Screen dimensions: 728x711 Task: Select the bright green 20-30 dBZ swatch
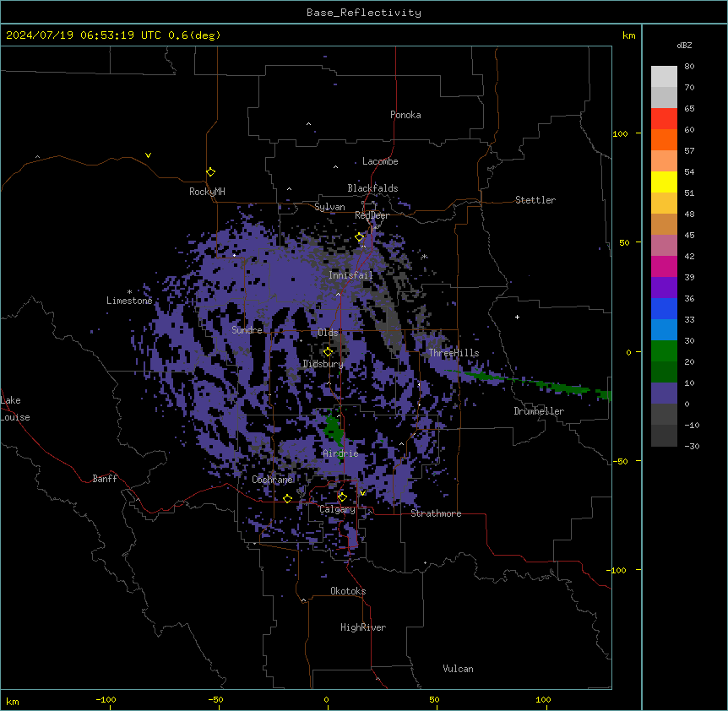pyautogui.click(x=664, y=351)
